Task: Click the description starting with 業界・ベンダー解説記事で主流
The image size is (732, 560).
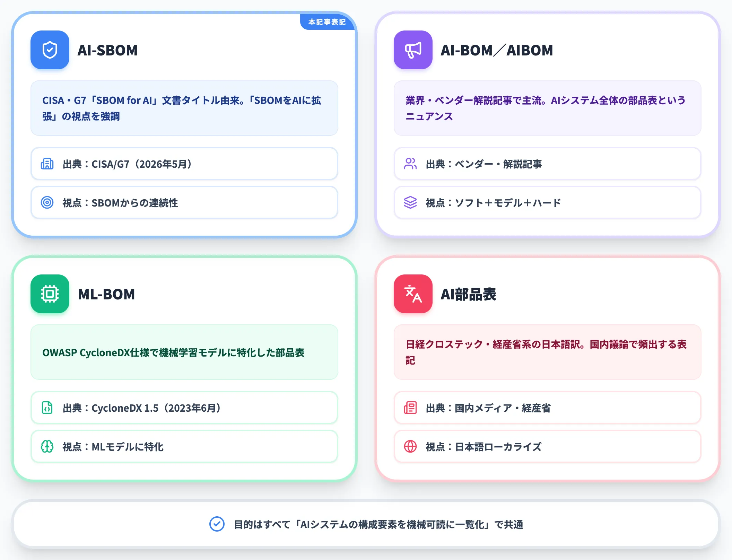Action: 546,108
